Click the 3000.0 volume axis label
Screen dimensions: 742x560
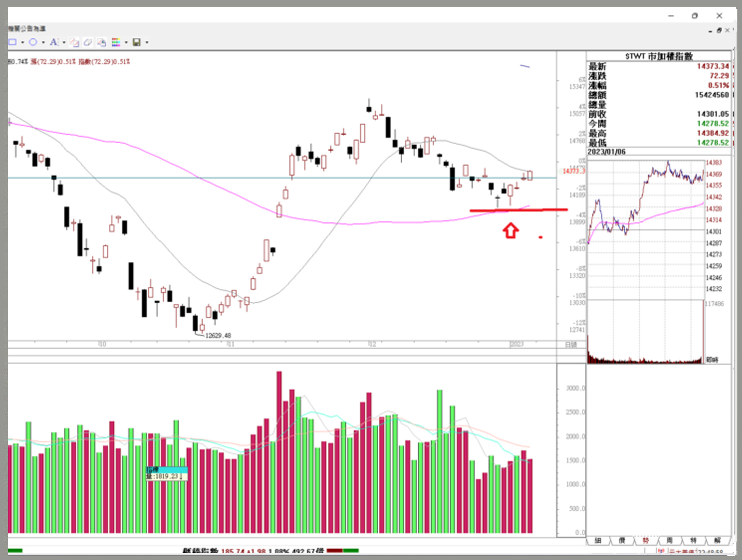point(575,388)
